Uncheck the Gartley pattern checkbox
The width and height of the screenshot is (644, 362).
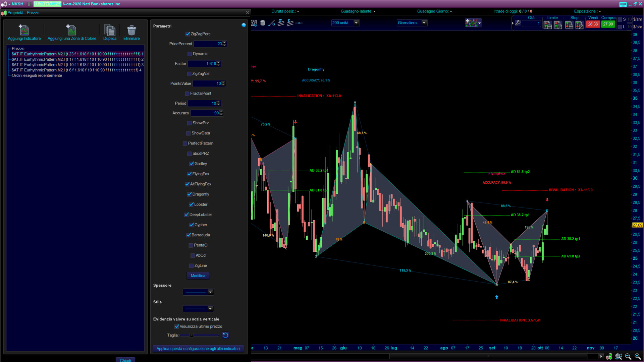click(x=192, y=164)
